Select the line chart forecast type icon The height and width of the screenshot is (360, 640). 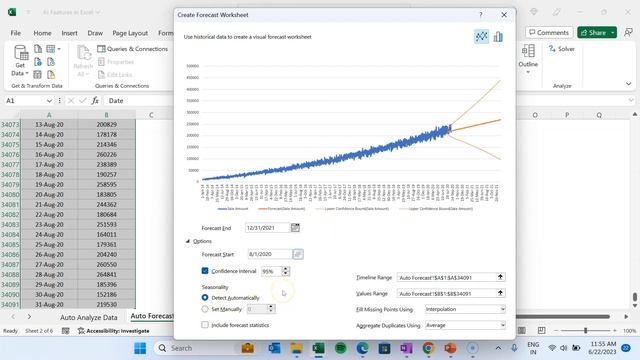coord(481,37)
